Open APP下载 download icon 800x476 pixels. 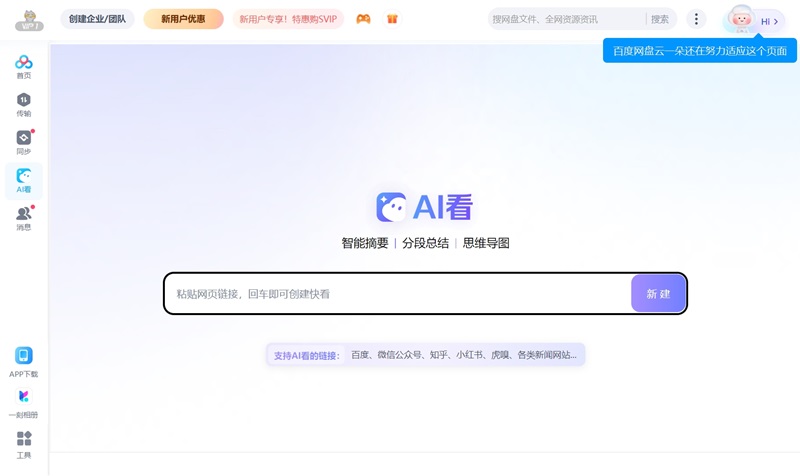23,362
